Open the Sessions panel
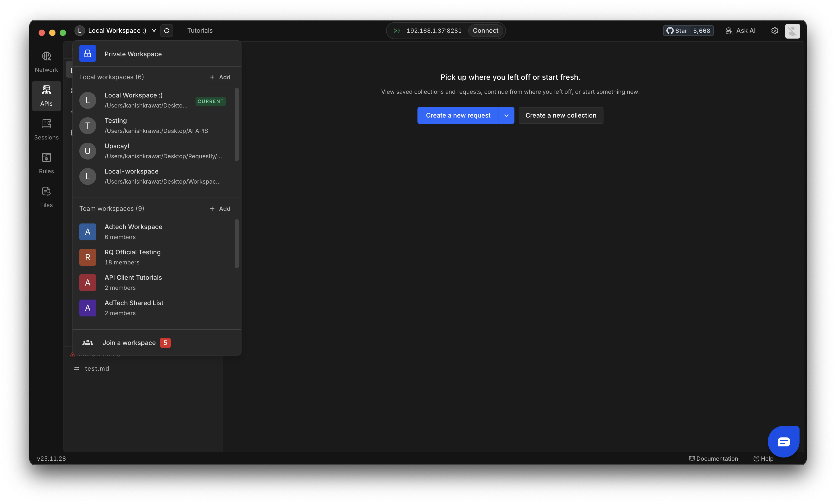This screenshot has width=836, height=504. (x=47, y=129)
